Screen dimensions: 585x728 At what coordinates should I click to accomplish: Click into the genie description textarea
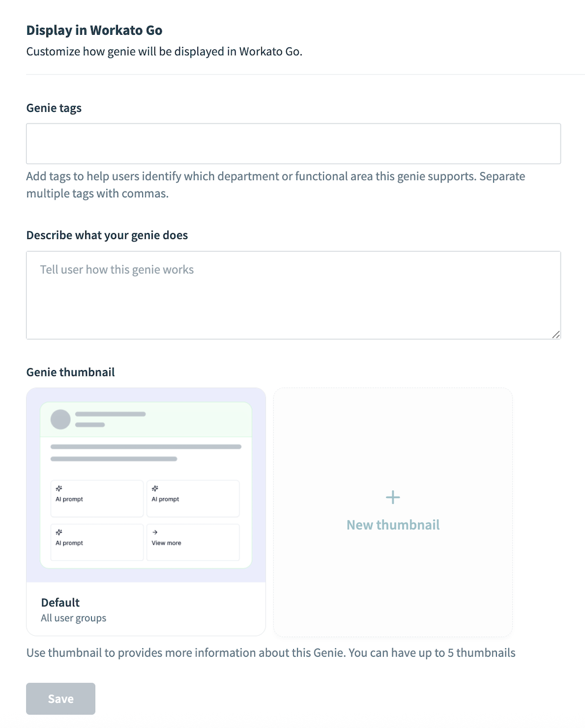tap(293, 295)
